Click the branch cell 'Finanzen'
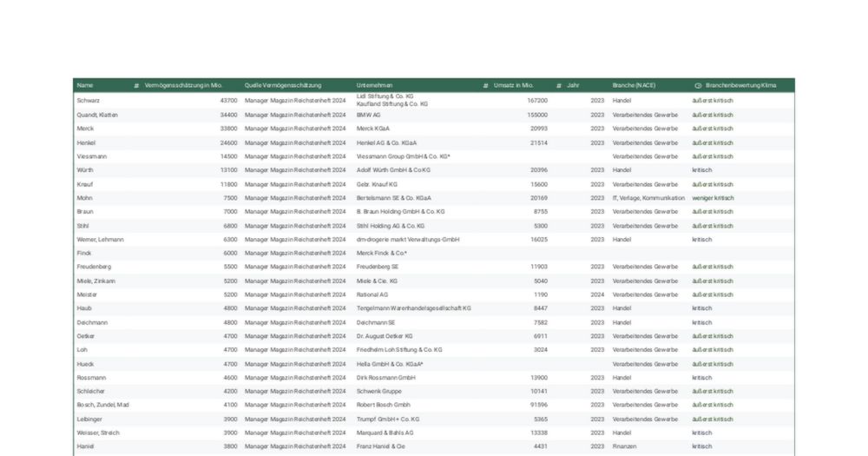The image size is (868, 456). (624, 446)
